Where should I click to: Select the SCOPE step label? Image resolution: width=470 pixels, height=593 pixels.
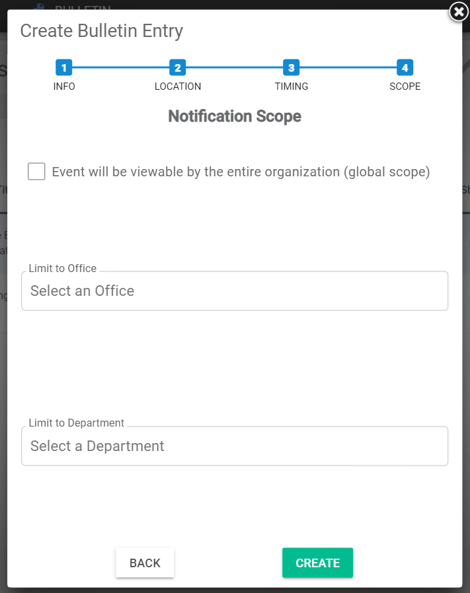click(405, 86)
